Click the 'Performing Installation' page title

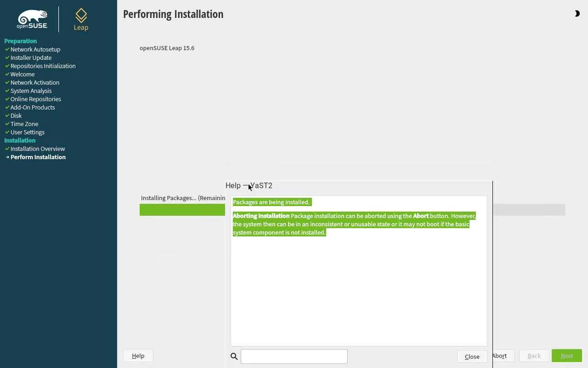click(173, 14)
